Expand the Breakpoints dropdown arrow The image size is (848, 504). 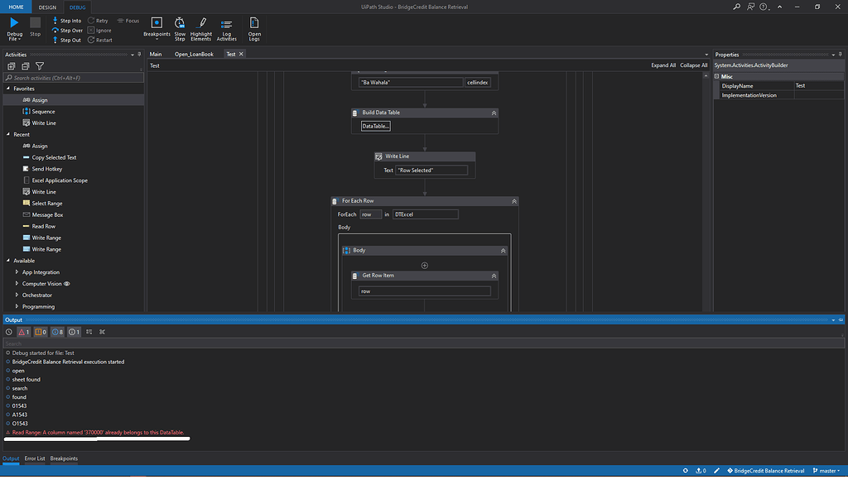click(x=157, y=38)
